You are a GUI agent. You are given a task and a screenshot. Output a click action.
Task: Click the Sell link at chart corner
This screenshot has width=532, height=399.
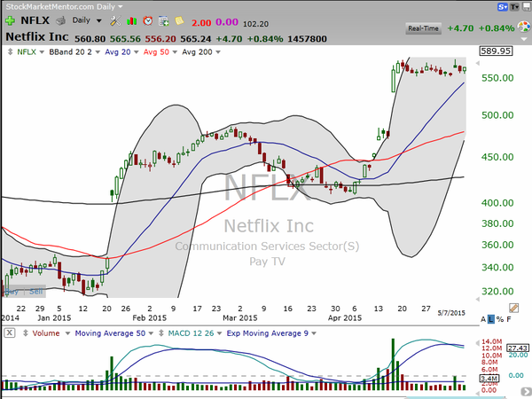coord(36,292)
